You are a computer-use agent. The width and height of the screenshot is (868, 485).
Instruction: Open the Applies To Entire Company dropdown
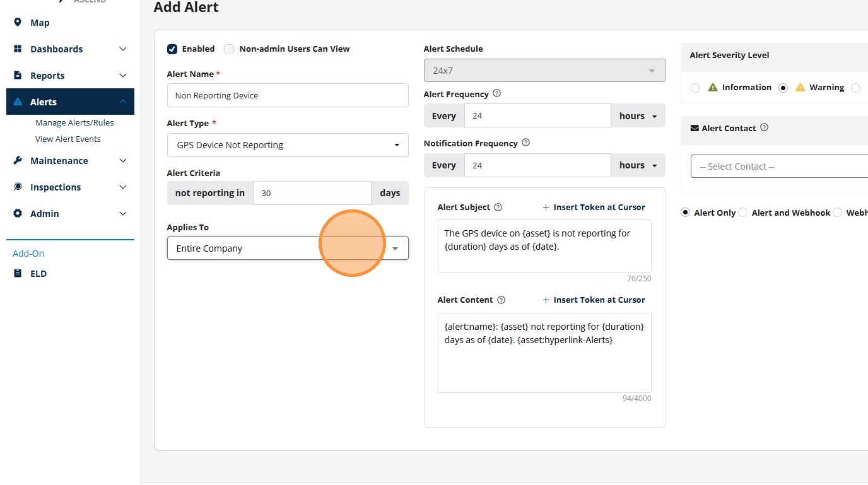[288, 248]
